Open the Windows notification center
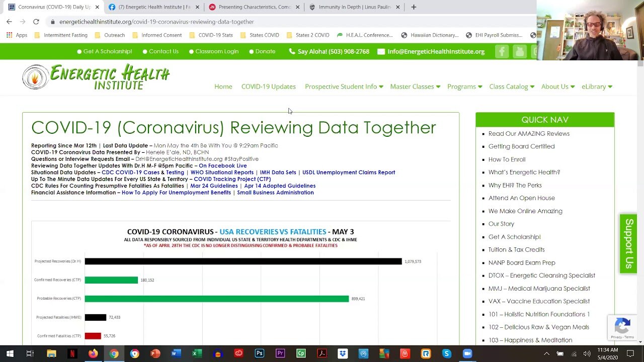644x362 pixels. [630, 354]
